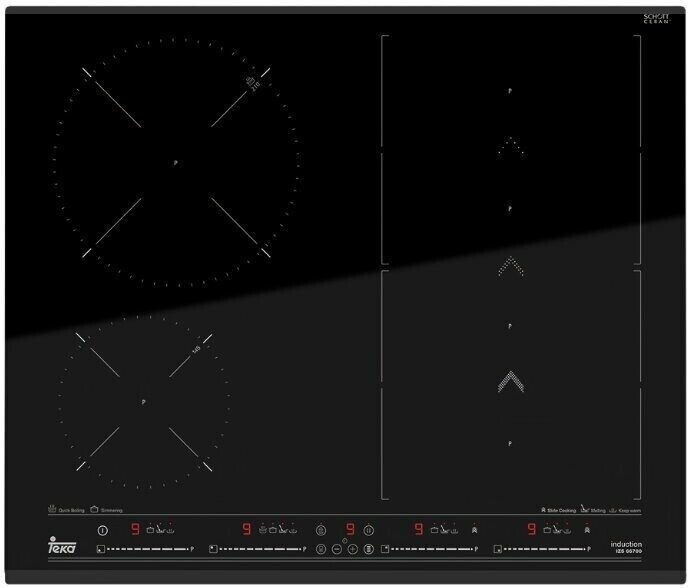Select quick boiling function for rear-left zone
The image size is (689, 588).
click(x=262, y=530)
